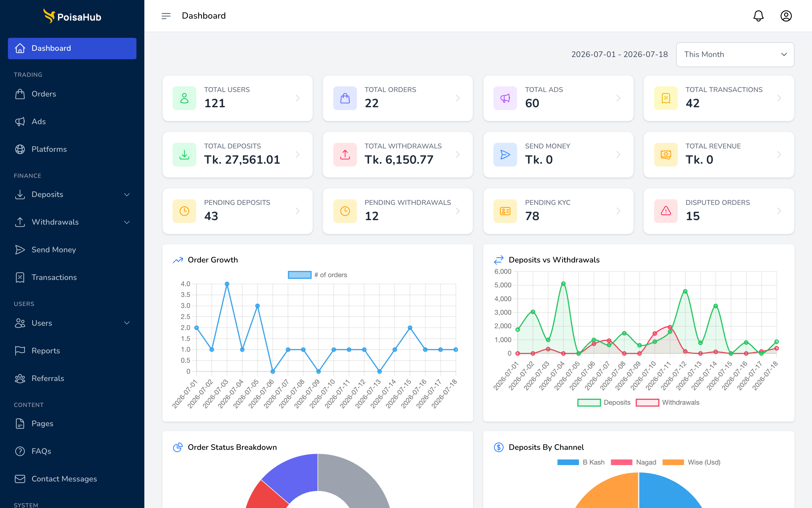
Task: Click the Order Status Breakdown pie icon
Action: pos(178,447)
